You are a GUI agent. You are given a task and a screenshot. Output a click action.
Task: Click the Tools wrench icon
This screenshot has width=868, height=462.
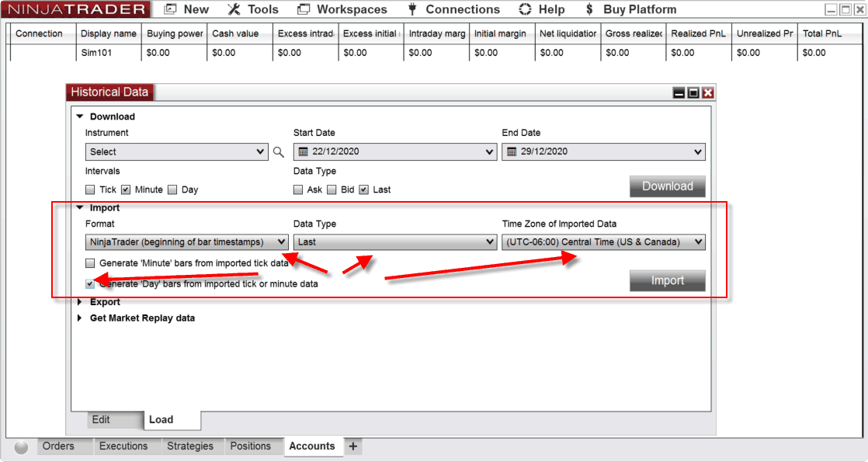pyautogui.click(x=234, y=9)
